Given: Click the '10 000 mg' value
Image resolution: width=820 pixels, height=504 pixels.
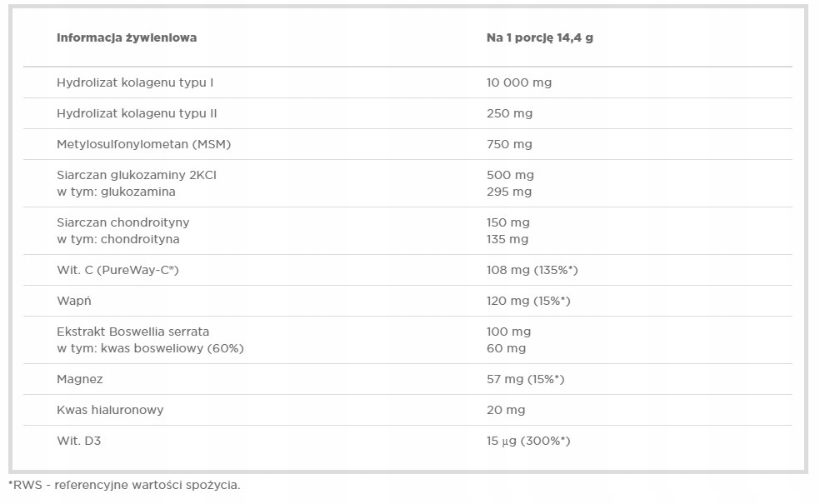Looking at the screenshot, I should (518, 82).
